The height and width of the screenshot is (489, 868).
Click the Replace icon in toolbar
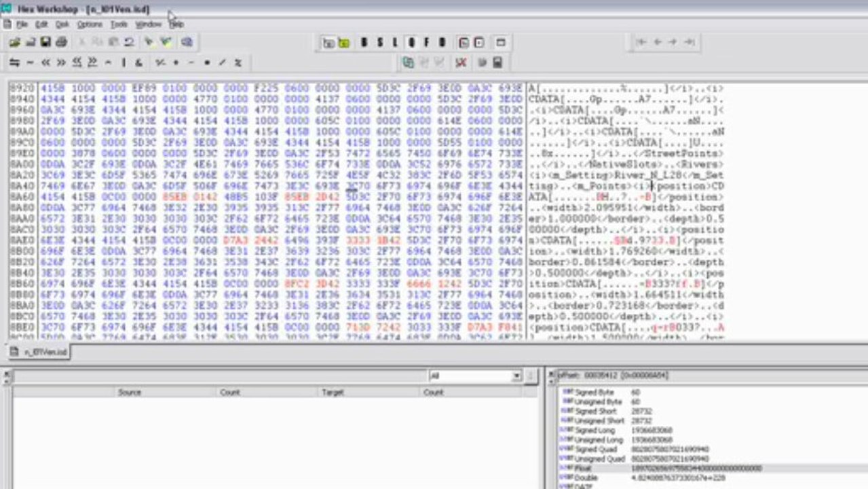pos(166,42)
